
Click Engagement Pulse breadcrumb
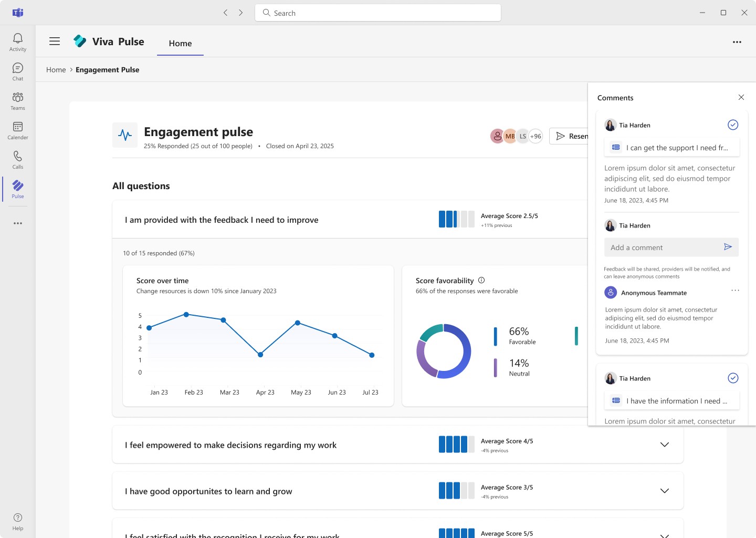[108, 69]
